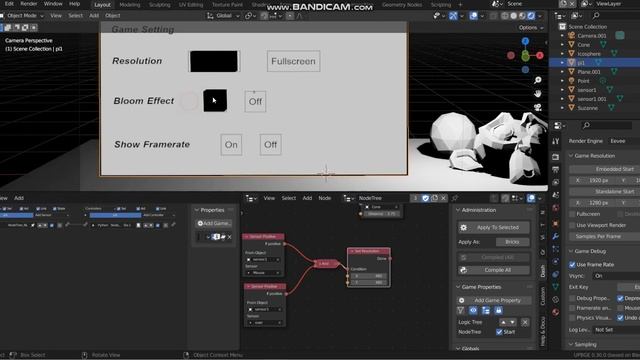Enable the Use Viewport Render checkbox
Viewport: 640px width, 360px height.
(572, 225)
